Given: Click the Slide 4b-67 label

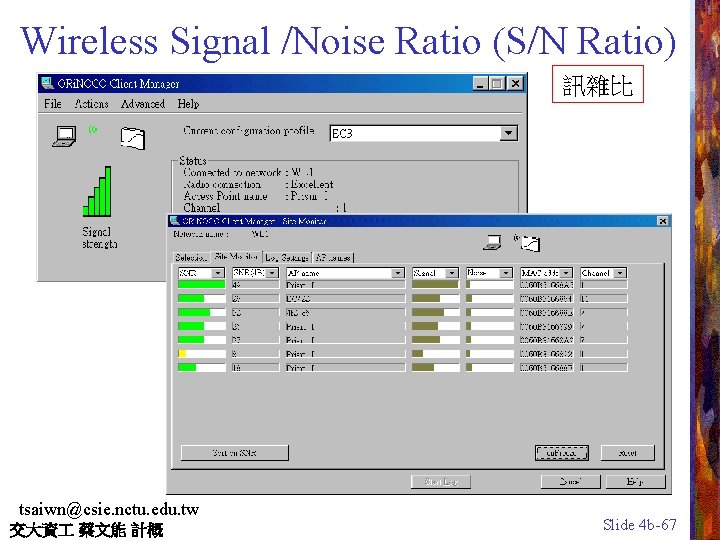Looking at the screenshot, I should point(640,524).
